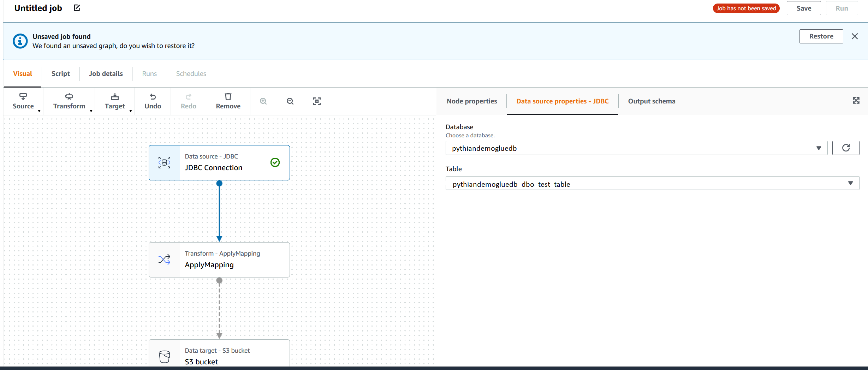
Task: Click the Save button
Action: (803, 8)
